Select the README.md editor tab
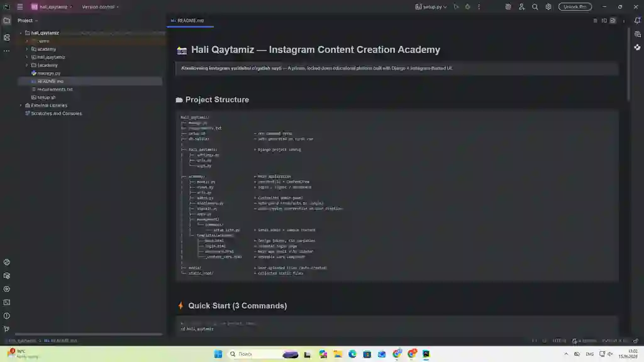The height and width of the screenshot is (362, 644). tap(190, 21)
